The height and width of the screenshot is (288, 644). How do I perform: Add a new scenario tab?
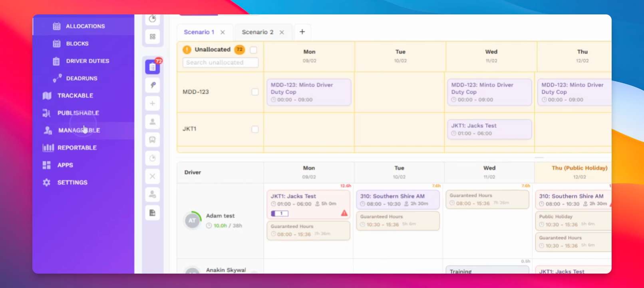point(302,32)
